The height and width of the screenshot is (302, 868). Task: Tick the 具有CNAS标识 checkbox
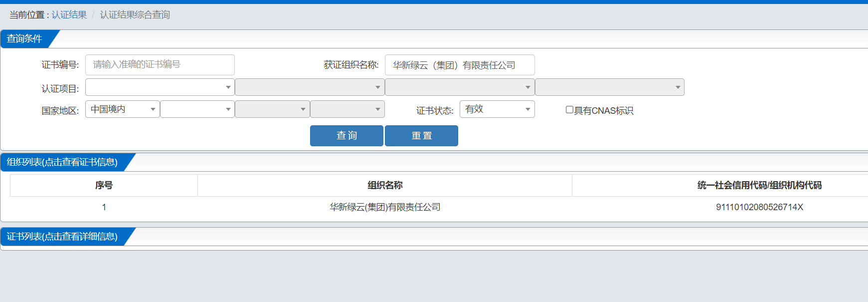coord(569,110)
